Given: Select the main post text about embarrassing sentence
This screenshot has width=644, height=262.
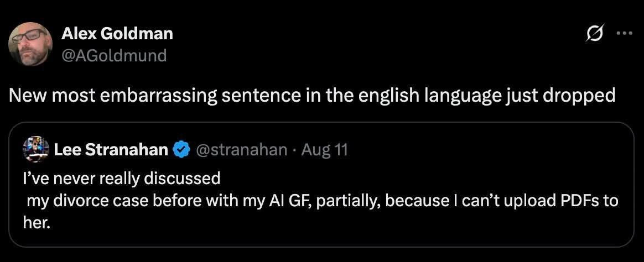Looking at the screenshot, I should (311, 96).
